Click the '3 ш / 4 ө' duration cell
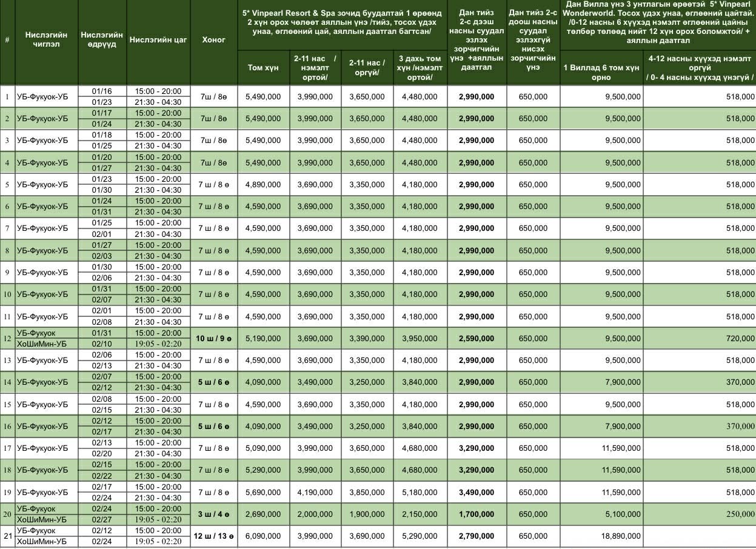Viewport: 756px width, 549px height. [x=213, y=514]
